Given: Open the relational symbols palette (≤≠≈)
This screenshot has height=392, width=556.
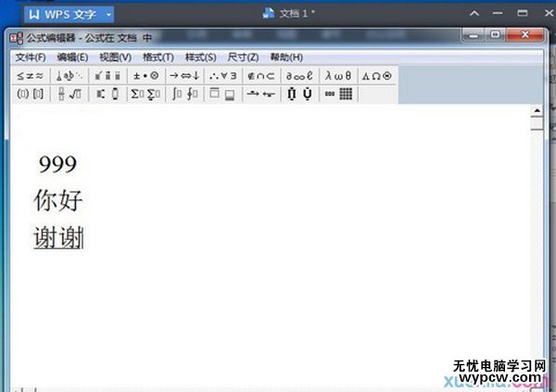Looking at the screenshot, I should (31, 76).
